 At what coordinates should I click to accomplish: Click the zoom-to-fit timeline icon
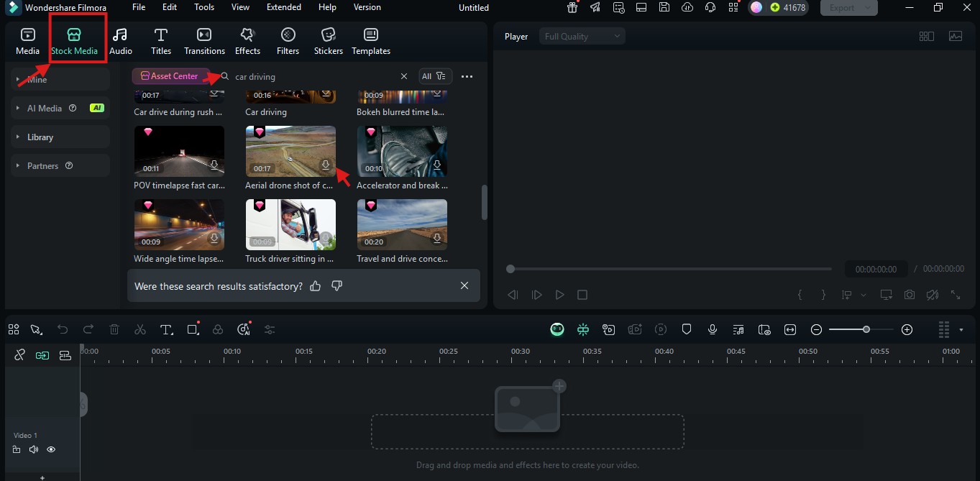[x=790, y=329]
